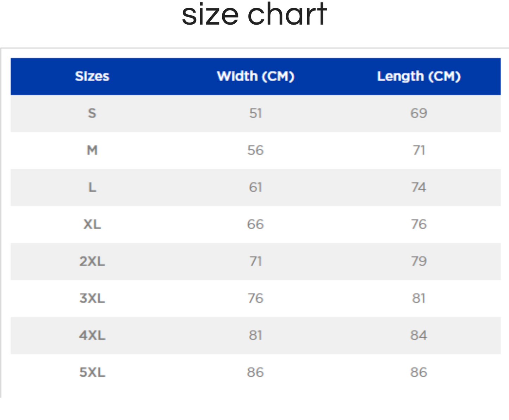Select the L size row label

(x=92, y=187)
